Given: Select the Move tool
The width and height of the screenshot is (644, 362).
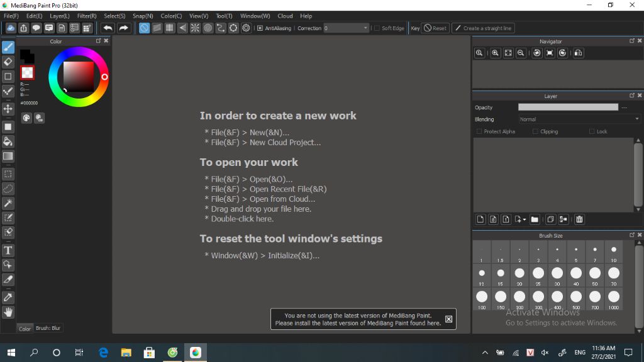Looking at the screenshot, I should coord(8,109).
